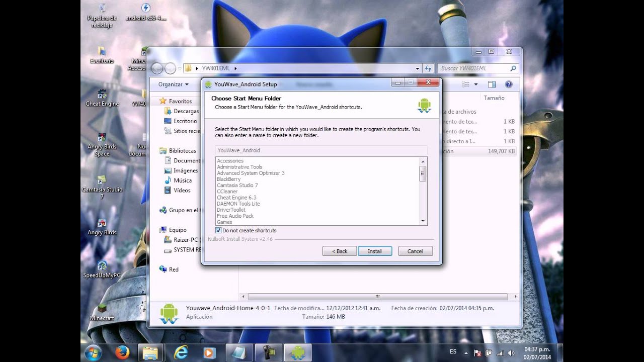This screenshot has height=362, width=644.
Task: Select BlackBerry in the folder list
Action: (228, 179)
